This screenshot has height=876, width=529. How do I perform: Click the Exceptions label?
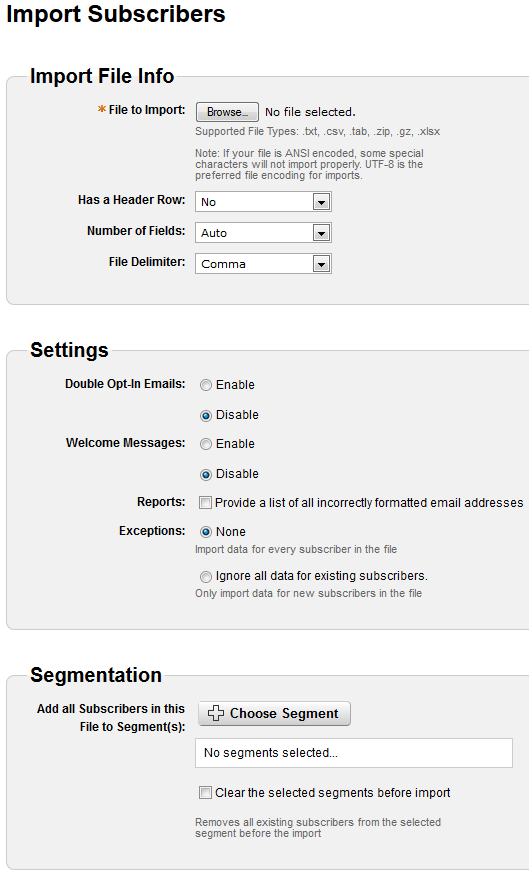pos(152,531)
